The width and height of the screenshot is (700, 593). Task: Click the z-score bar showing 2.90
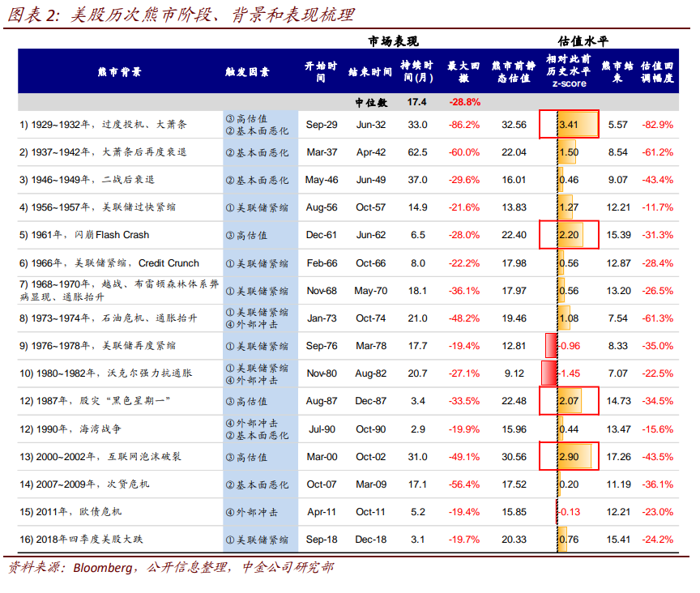click(x=574, y=457)
